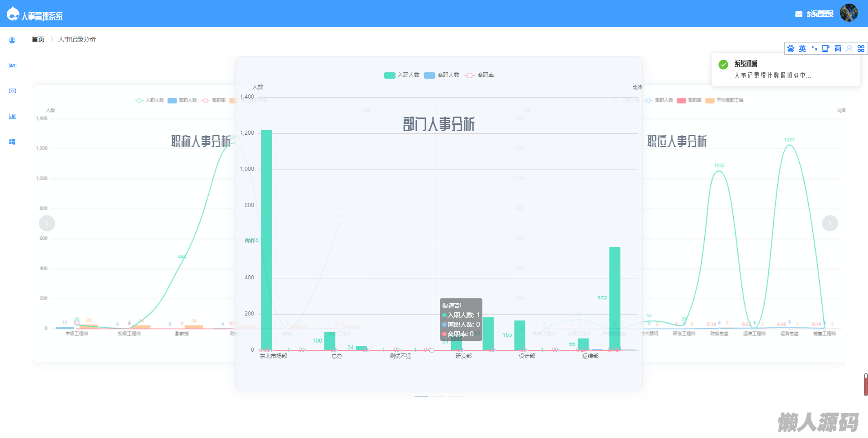Toggle the 入职人数 legend in department chart
868x438 pixels.
click(401, 75)
